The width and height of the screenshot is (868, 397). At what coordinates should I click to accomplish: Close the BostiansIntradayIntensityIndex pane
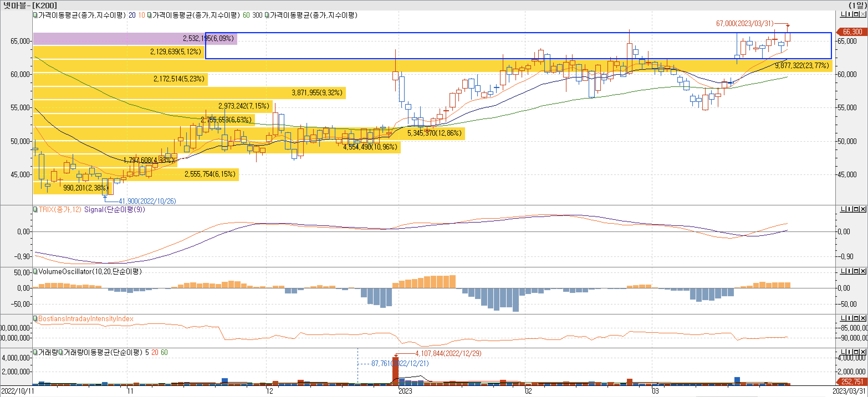(x=863, y=318)
